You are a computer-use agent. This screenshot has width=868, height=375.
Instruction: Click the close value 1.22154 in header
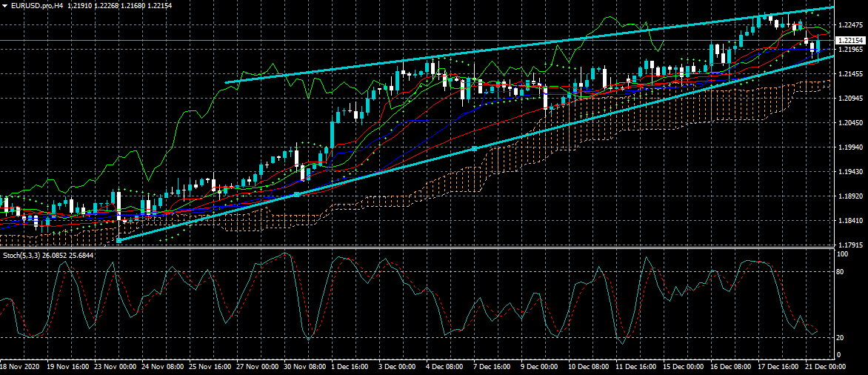pyautogui.click(x=159, y=4)
